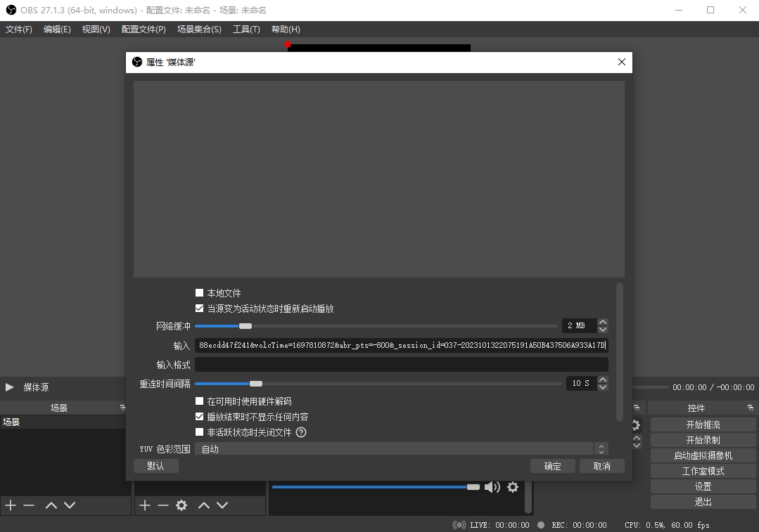
Task: Move scene down with arrow icon
Action: coord(69,505)
